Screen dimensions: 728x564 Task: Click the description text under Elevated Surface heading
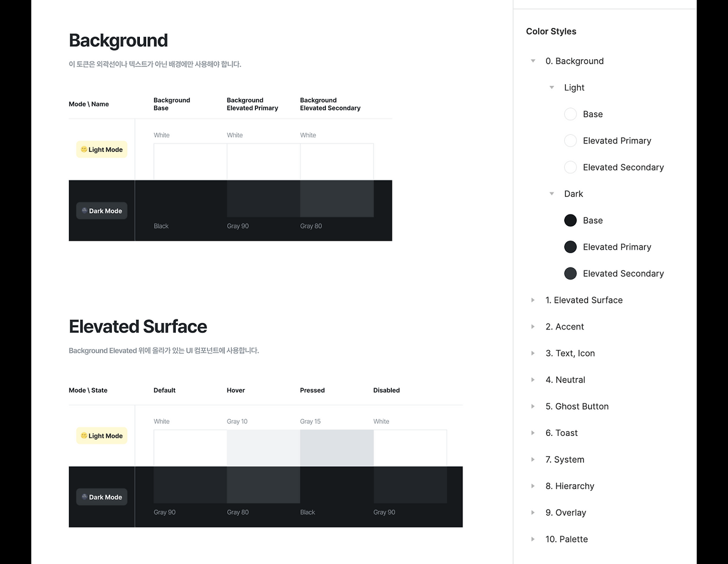(164, 351)
